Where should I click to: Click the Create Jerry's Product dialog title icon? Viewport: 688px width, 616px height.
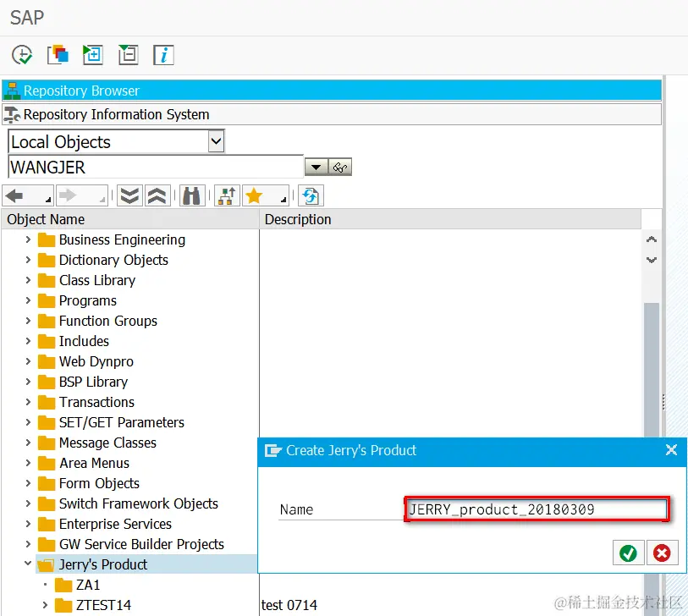click(272, 451)
